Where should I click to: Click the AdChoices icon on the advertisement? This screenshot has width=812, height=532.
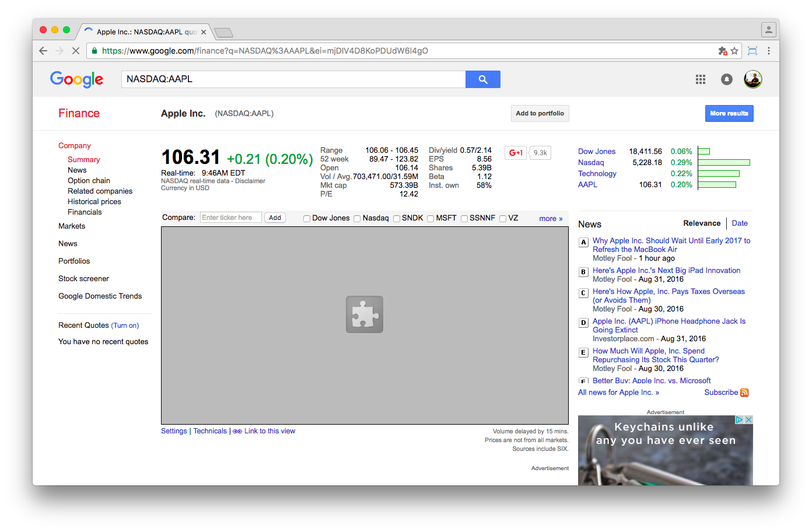[x=739, y=419]
